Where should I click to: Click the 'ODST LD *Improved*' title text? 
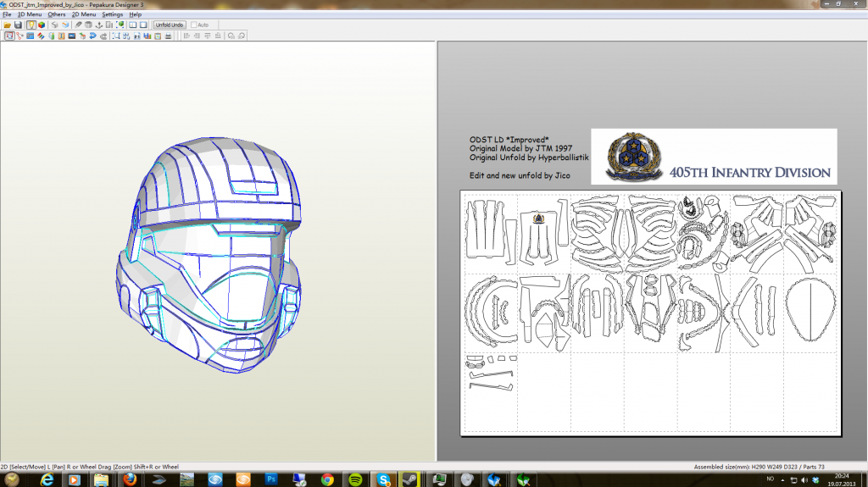(x=509, y=140)
